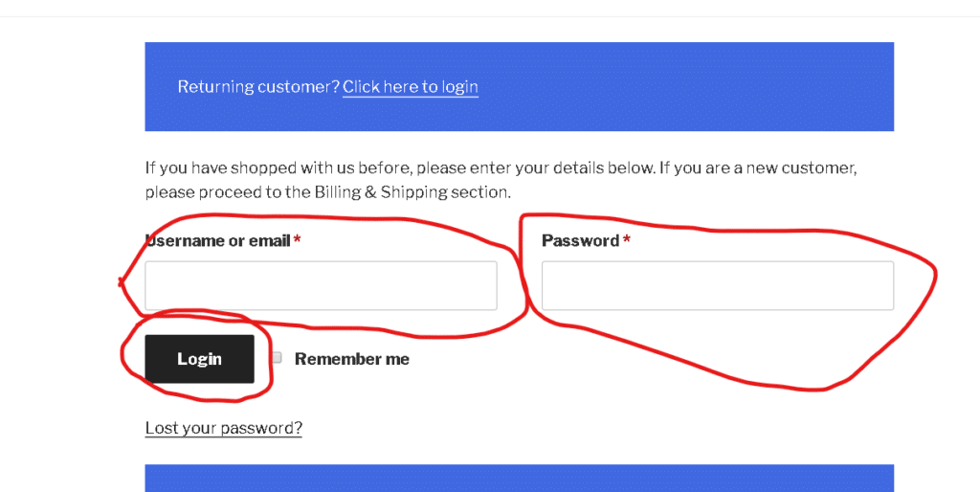Enable the Remember me checkbox
This screenshot has width=980, height=492.
pos(277,358)
